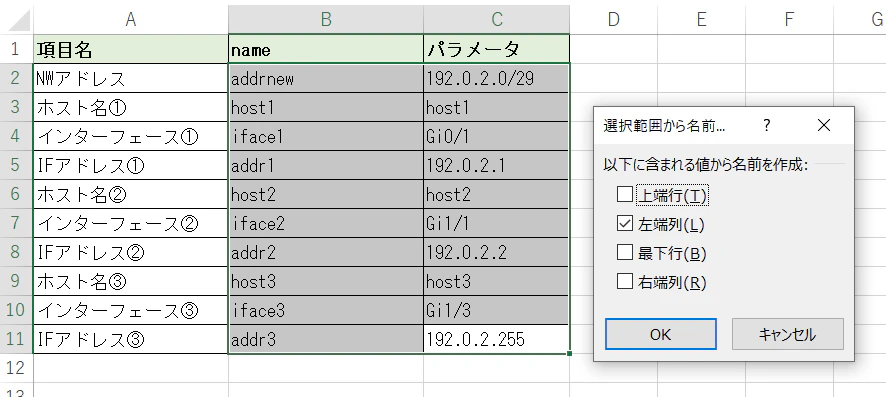Click the iface3 cell
This screenshot has height=397, width=886.
326,310
